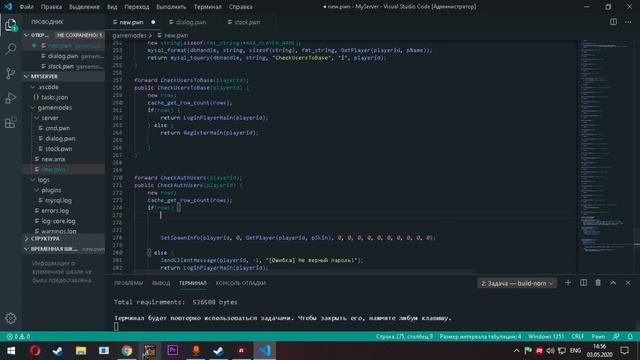Screen dimensions: 640x360
Task: Open the Терминал menu
Action: (x=208, y=7)
